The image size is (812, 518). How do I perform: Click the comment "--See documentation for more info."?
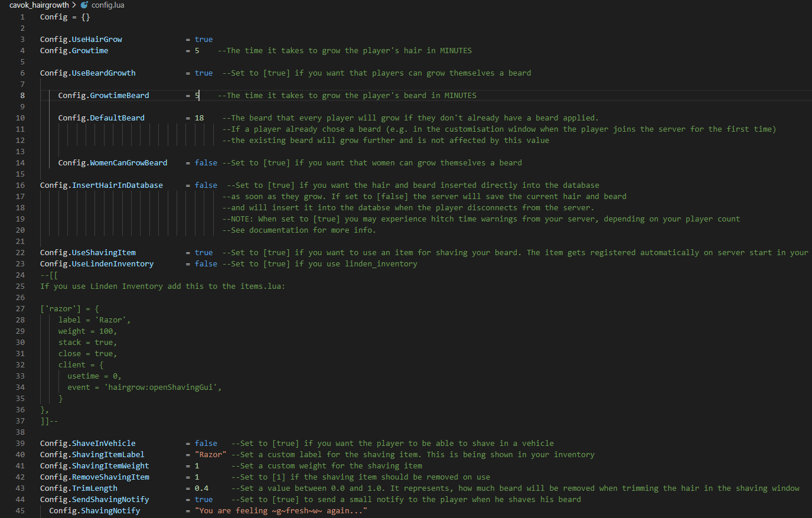point(299,230)
